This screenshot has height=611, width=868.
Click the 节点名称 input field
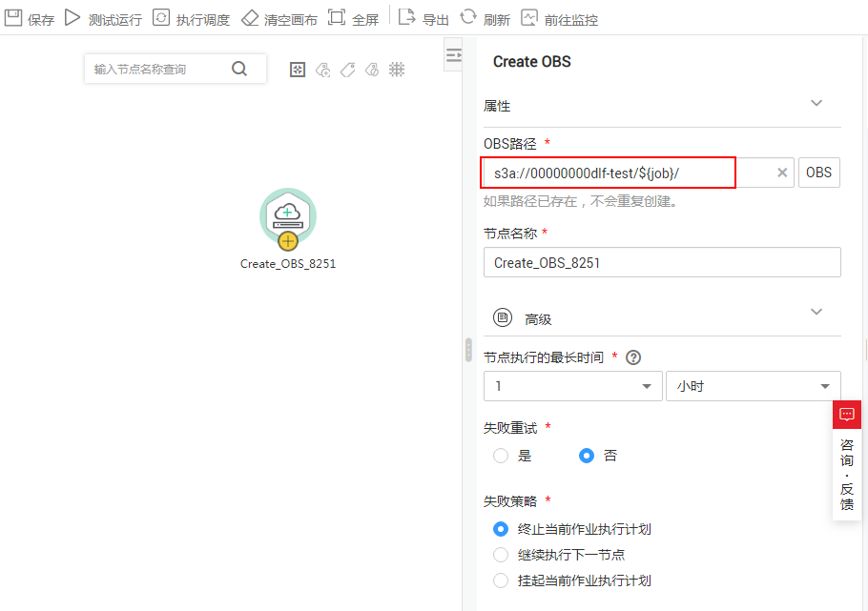[661, 262]
